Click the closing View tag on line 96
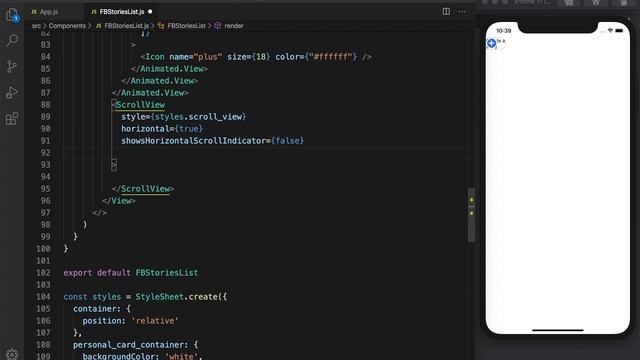This screenshot has width=640, height=360. tap(119, 201)
